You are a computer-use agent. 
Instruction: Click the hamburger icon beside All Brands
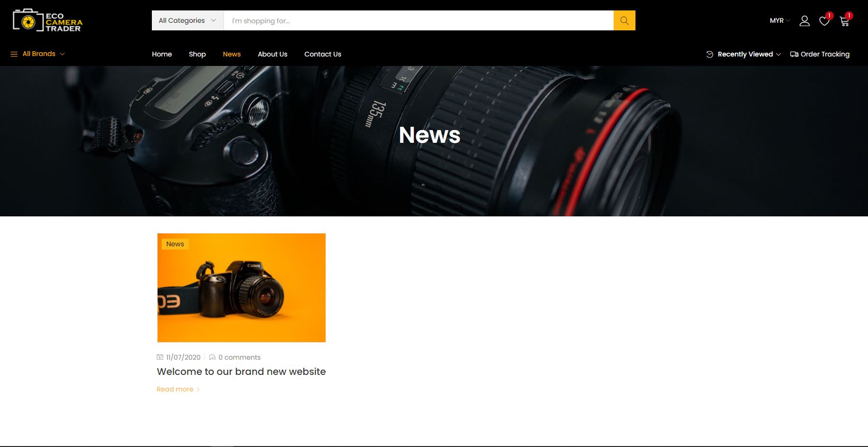(14, 54)
